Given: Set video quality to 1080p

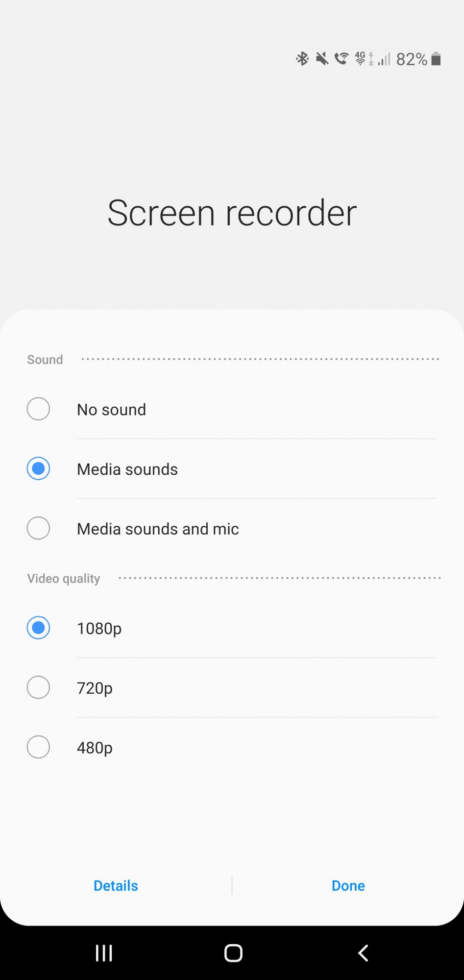Looking at the screenshot, I should click(x=38, y=628).
